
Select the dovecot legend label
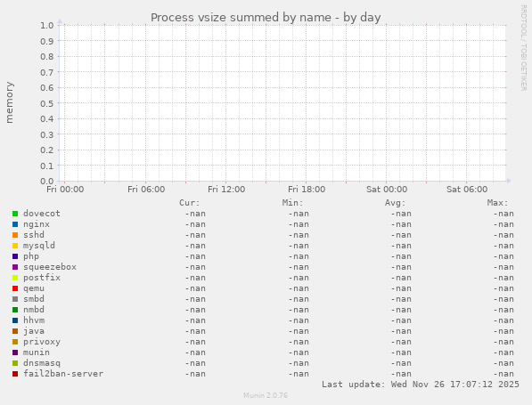pos(42,214)
